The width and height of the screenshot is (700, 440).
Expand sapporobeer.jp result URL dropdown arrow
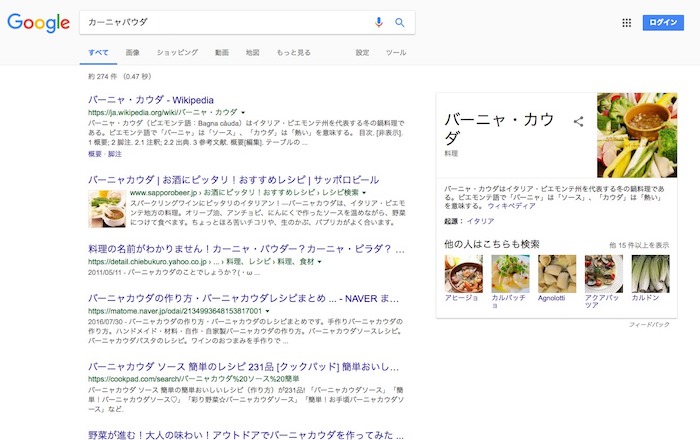coord(364,193)
